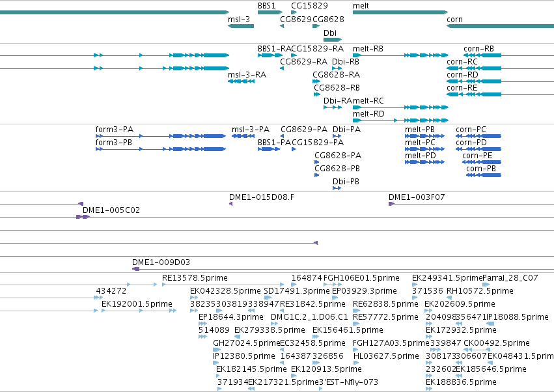Select the CG8628-PA protein label
The height and width of the screenshot is (392, 554).
[338, 156]
